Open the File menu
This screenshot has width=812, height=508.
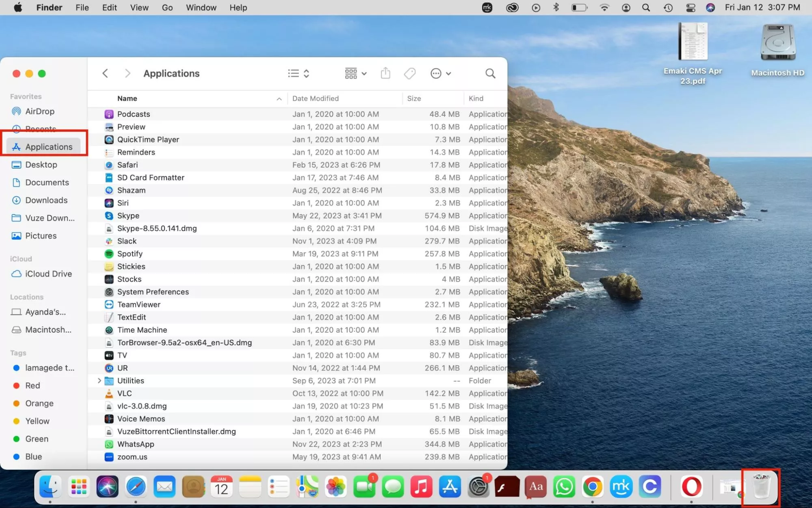tap(82, 7)
